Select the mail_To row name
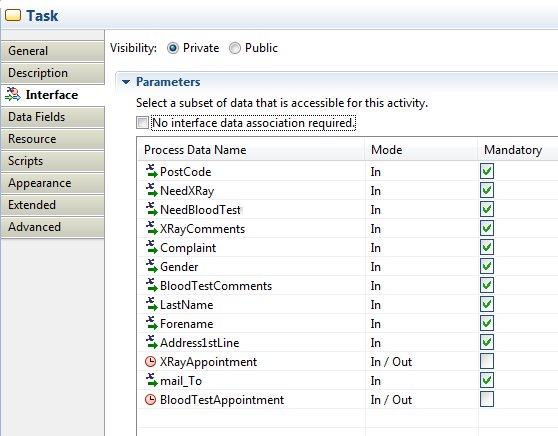This screenshot has height=436, width=558. 181,381
